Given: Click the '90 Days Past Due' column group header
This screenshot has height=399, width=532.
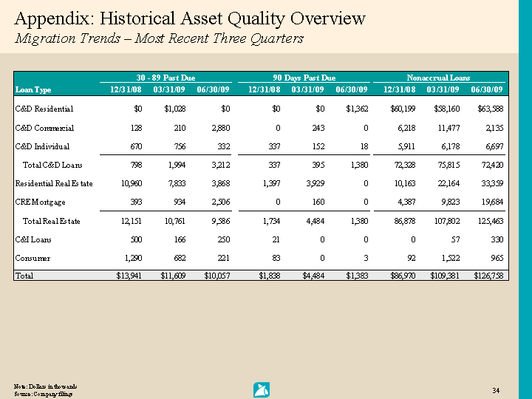Looking at the screenshot, I should [303, 78].
